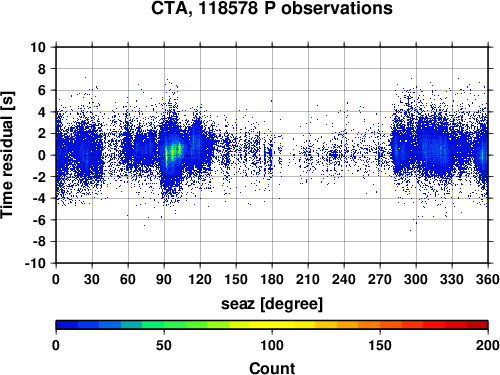Viewport: 500px width, 375px height.
Task: Click the x-axis tick label 270
Action: (380, 279)
